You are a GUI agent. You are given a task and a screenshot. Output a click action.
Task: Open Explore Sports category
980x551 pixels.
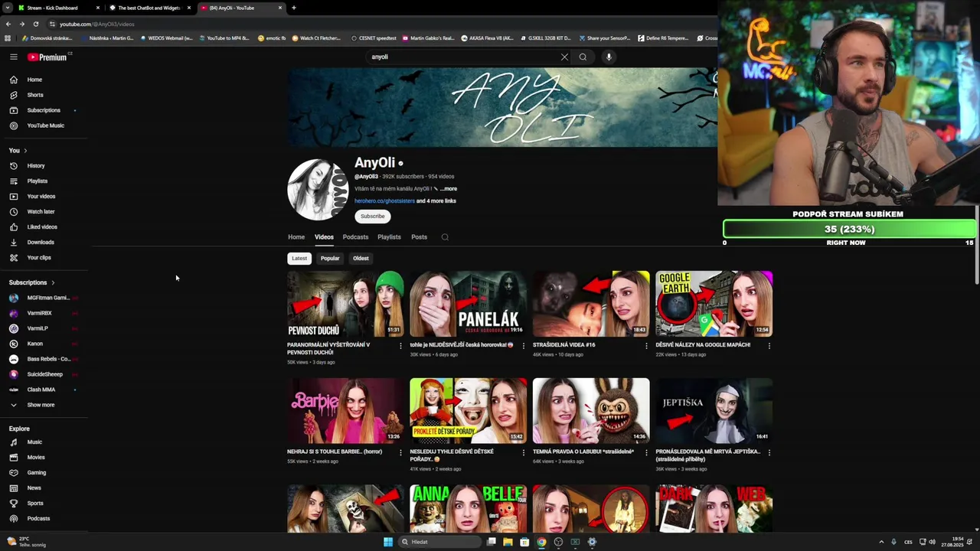click(x=35, y=504)
